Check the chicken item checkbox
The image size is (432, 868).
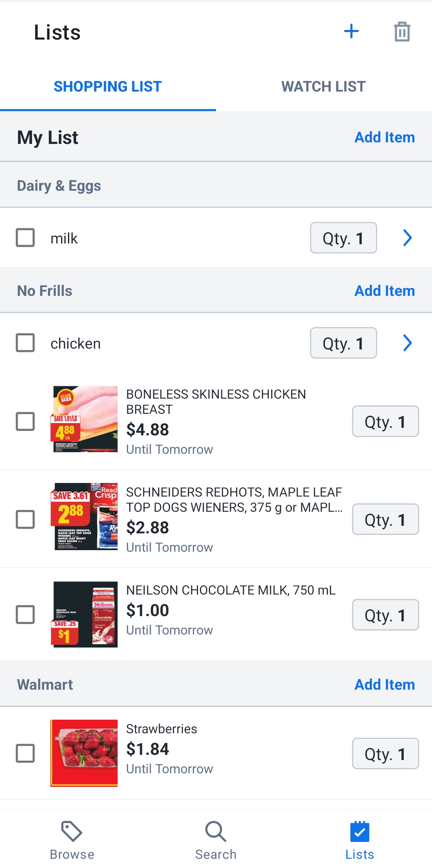(x=25, y=343)
